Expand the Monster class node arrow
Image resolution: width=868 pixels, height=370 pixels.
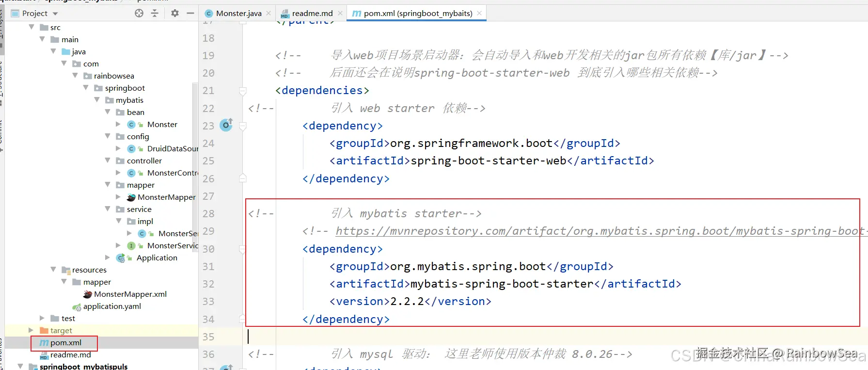pyautogui.click(x=118, y=124)
